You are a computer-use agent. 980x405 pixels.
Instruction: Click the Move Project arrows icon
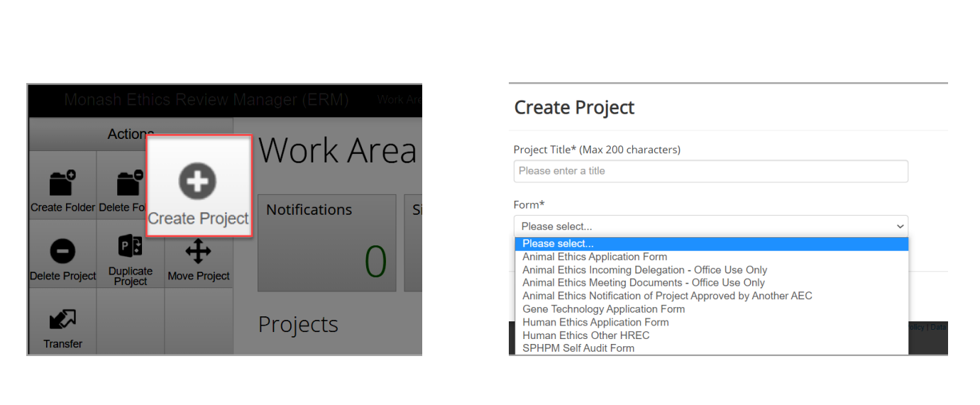pyautogui.click(x=198, y=251)
